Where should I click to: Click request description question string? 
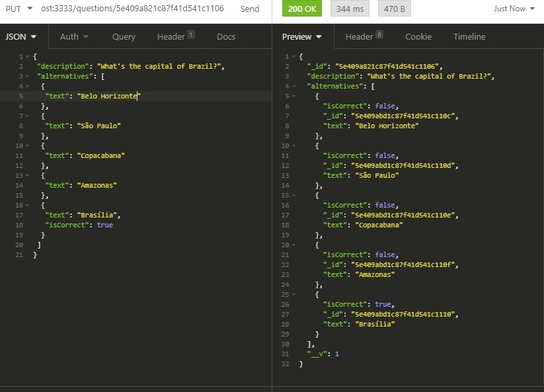pyautogui.click(x=161, y=66)
